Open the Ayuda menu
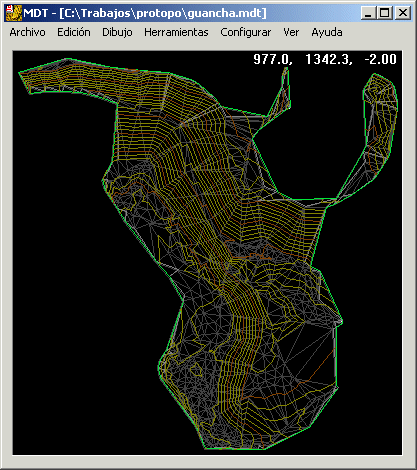The height and width of the screenshot is (470, 417). tap(327, 32)
